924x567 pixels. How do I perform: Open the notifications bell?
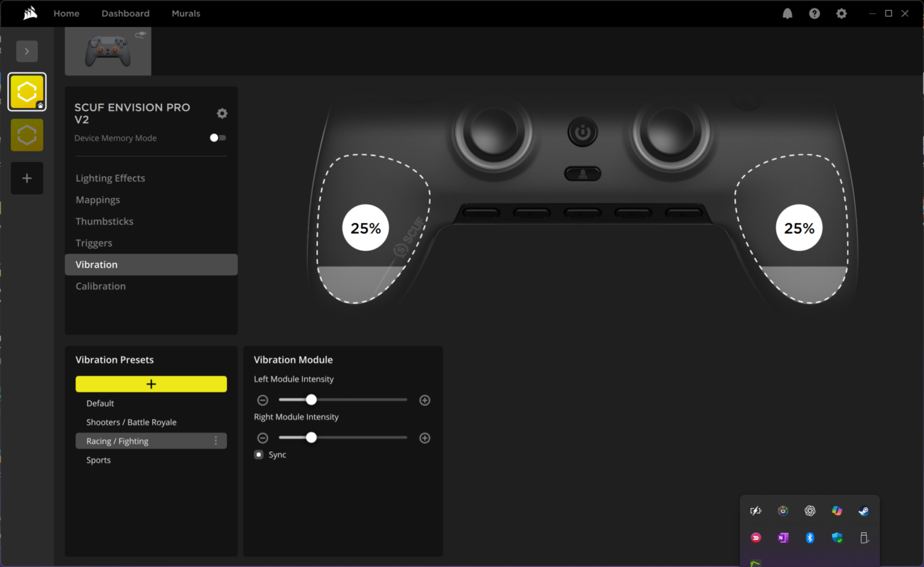pos(788,13)
